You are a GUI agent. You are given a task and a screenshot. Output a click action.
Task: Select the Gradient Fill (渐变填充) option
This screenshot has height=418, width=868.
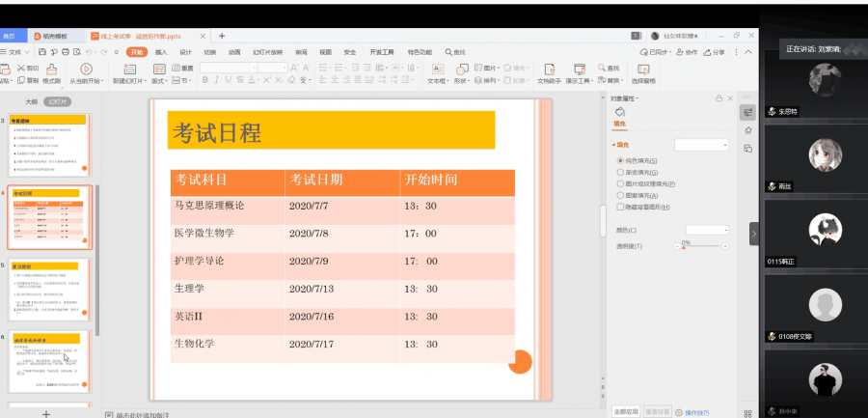tap(620, 172)
